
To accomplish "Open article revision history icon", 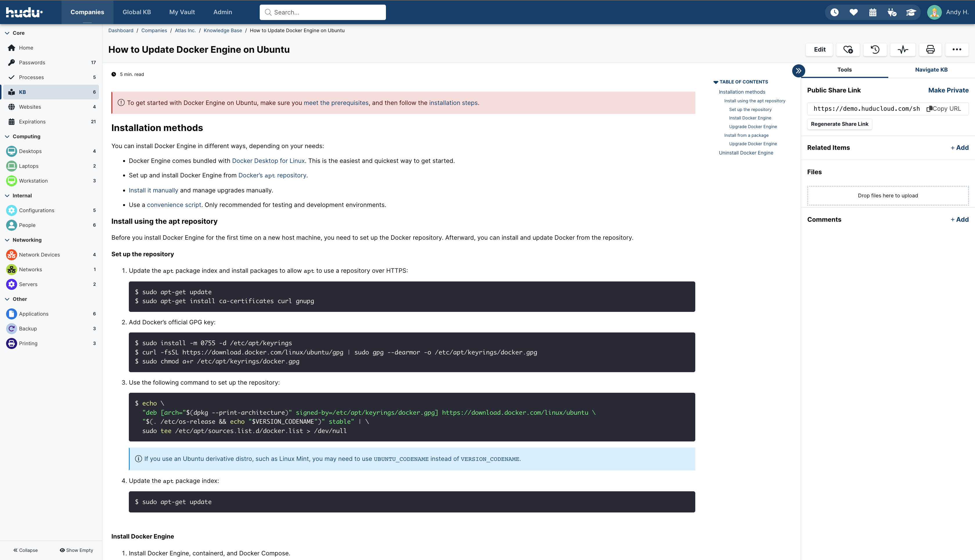I will pos(875,50).
